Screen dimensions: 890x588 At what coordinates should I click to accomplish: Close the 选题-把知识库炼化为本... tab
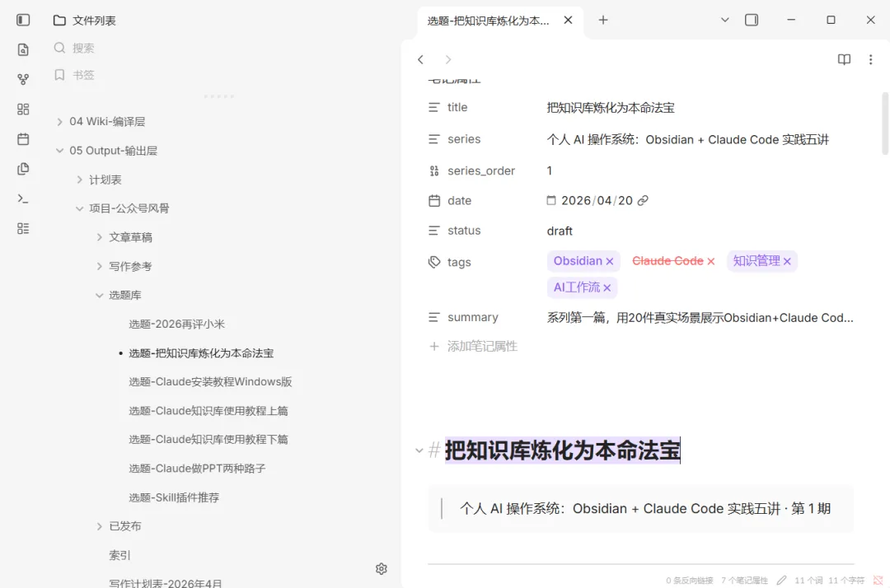[568, 21]
